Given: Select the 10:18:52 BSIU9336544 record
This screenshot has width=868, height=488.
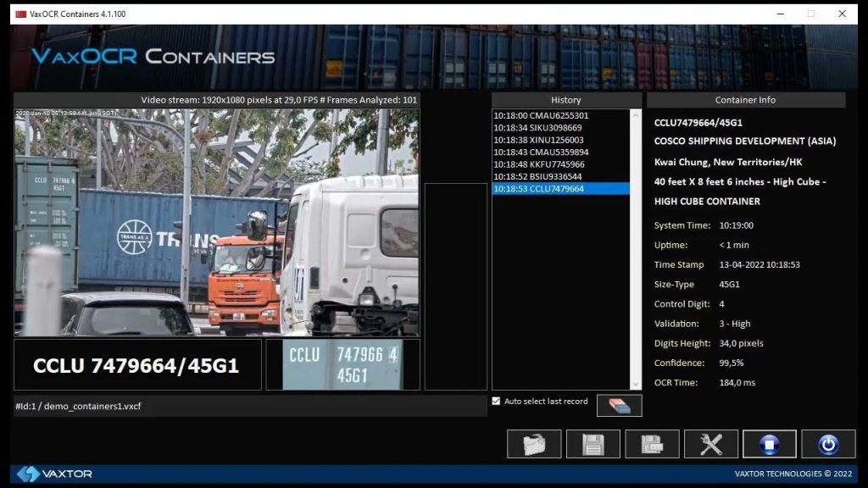Looking at the screenshot, I should pyautogui.click(x=537, y=177).
